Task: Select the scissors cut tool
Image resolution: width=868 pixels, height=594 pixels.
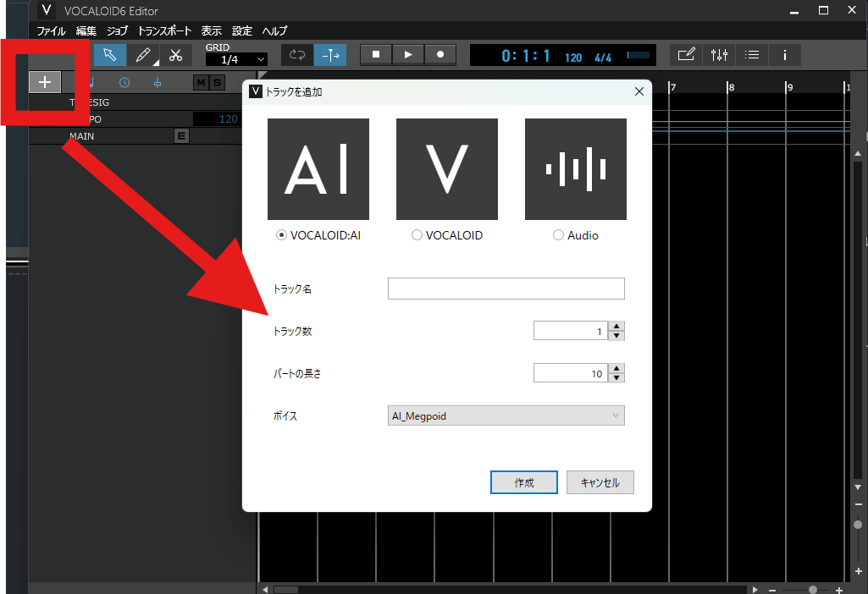Action: click(x=175, y=55)
